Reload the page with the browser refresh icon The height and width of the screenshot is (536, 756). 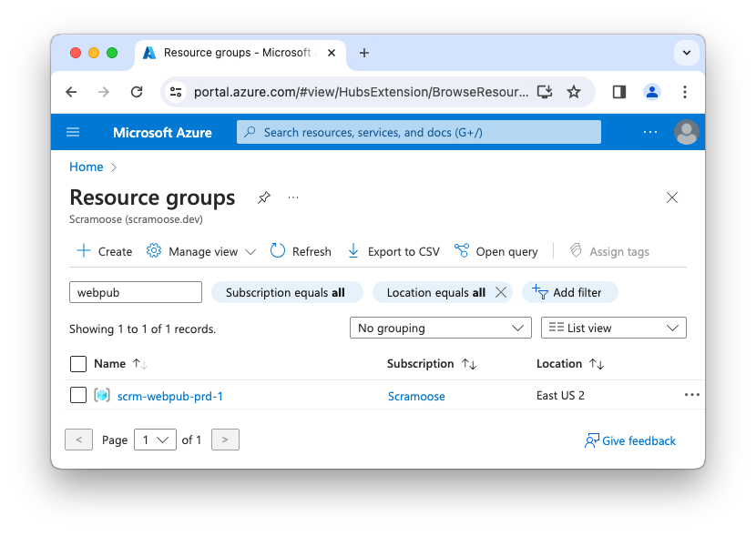tap(137, 92)
